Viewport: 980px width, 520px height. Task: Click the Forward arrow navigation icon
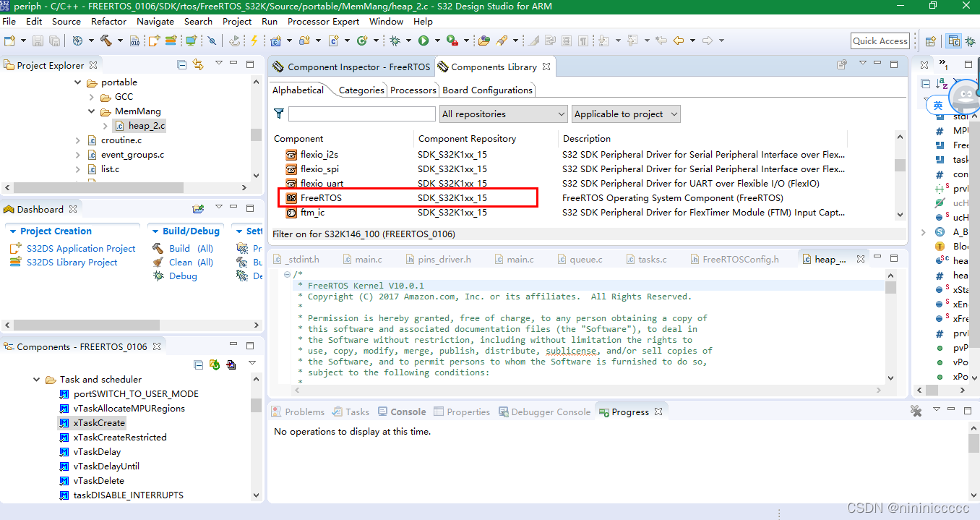click(708, 41)
